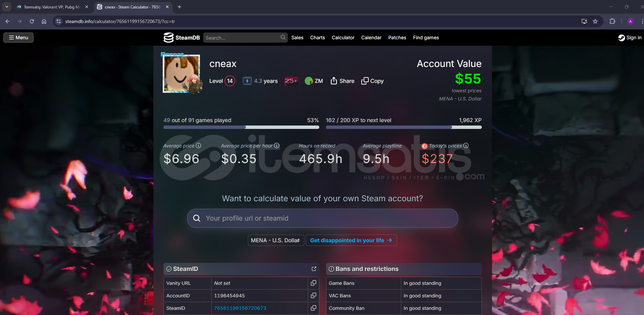Switch to the İtemsatış Valorant VP tab

point(52,7)
